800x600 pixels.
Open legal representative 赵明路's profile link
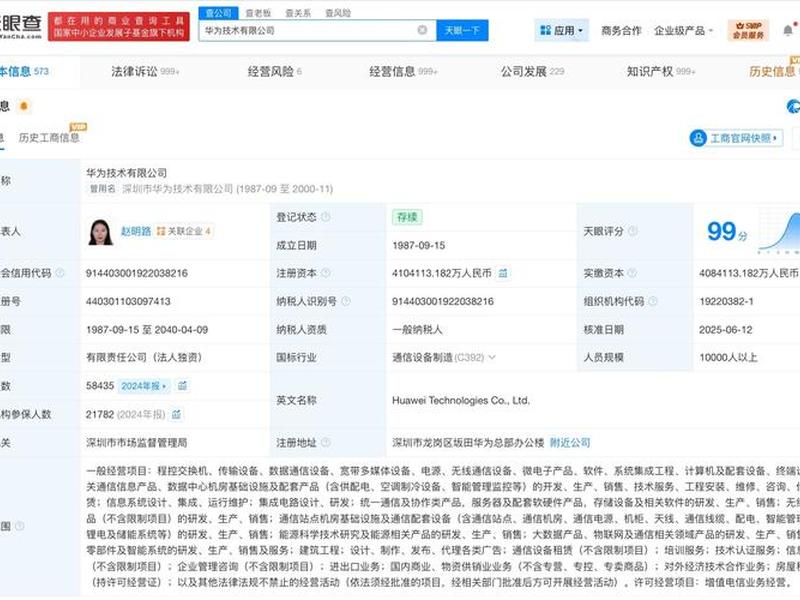point(136,231)
